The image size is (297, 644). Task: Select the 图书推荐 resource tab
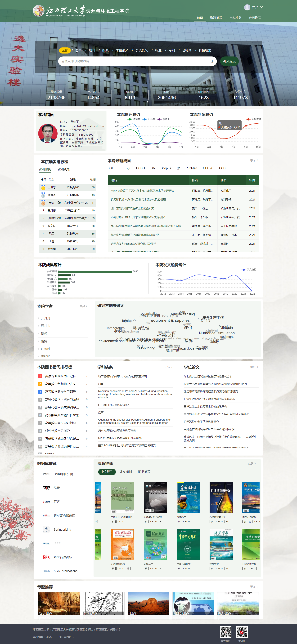[x=144, y=472]
